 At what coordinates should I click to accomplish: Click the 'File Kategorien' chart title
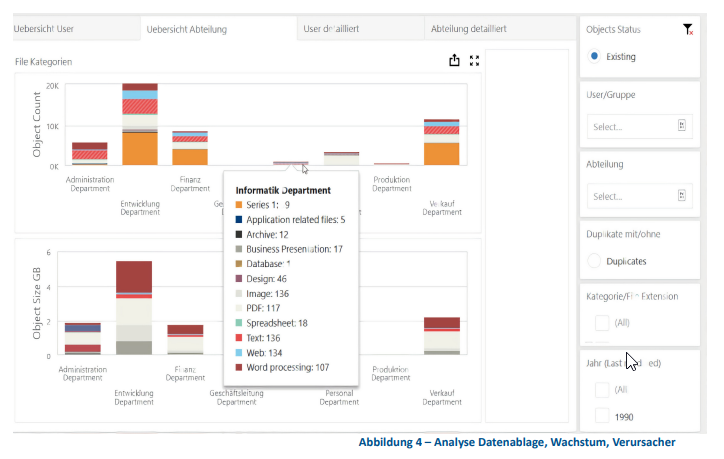43,61
